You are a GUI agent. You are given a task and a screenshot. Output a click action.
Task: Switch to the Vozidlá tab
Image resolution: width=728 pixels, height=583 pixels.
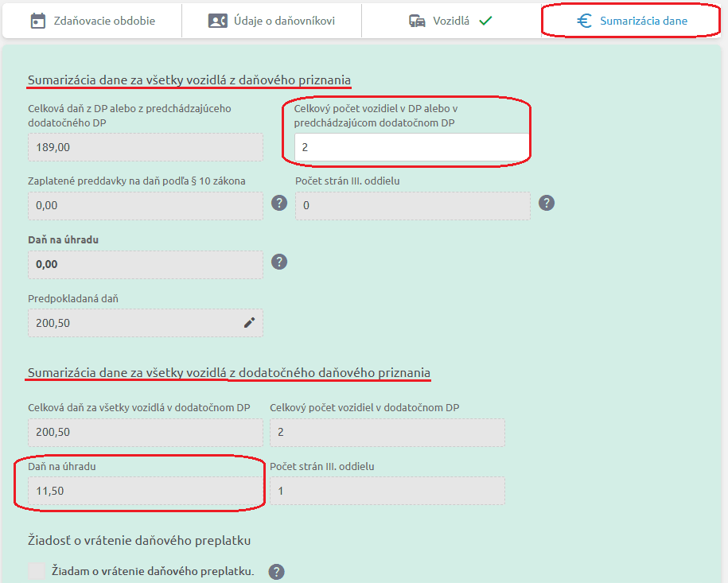click(x=450, y=21)
